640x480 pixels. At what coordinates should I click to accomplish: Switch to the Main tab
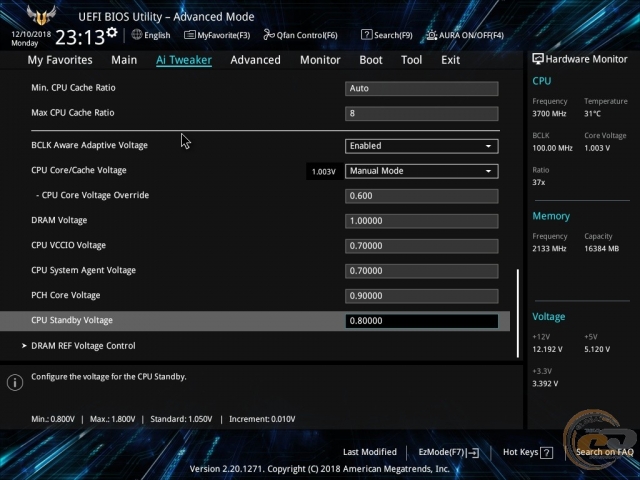click(124, 60)
